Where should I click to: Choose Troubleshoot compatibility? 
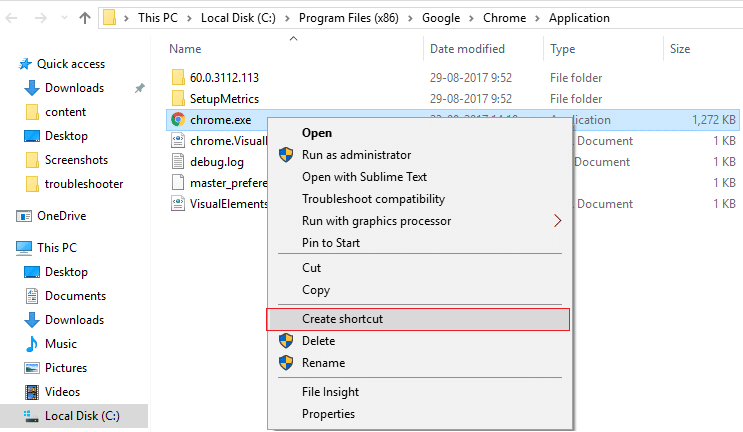(420, 199)
